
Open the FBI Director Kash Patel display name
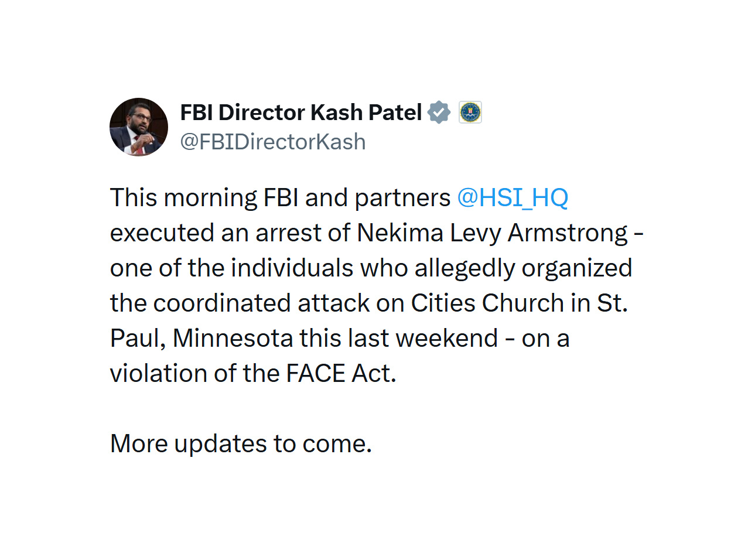click(300, 112)
